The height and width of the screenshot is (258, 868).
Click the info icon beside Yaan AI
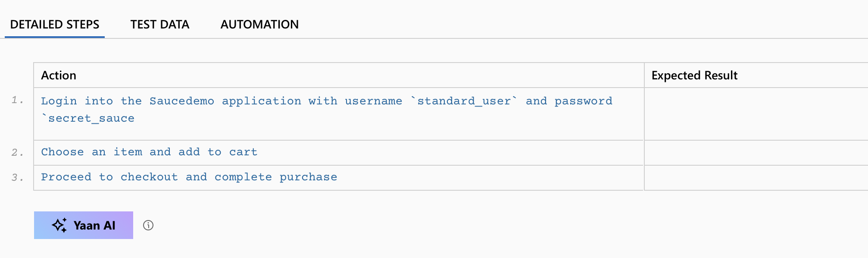tap(148, 225)
